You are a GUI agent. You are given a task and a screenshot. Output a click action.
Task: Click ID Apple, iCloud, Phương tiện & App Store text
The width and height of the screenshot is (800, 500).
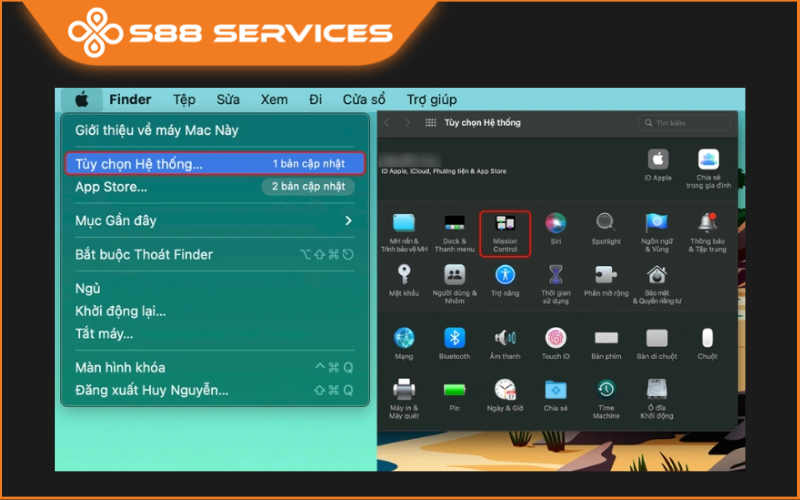444,171
